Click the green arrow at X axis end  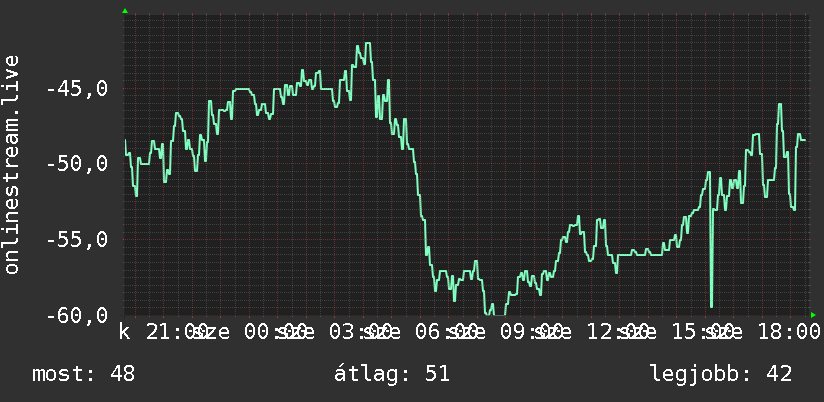pos(813,315)
